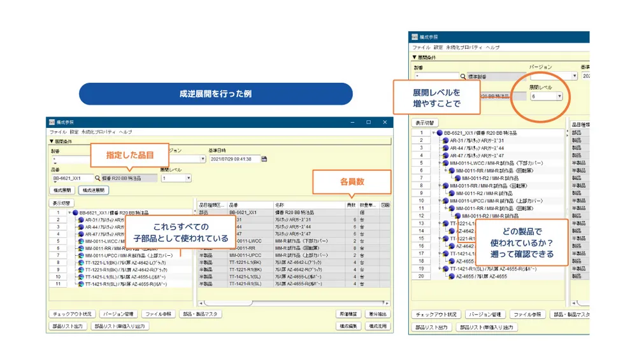Click the column settings icon in table header
The height and width of the screenshot is (364, 637).
(x=385, y=206)
